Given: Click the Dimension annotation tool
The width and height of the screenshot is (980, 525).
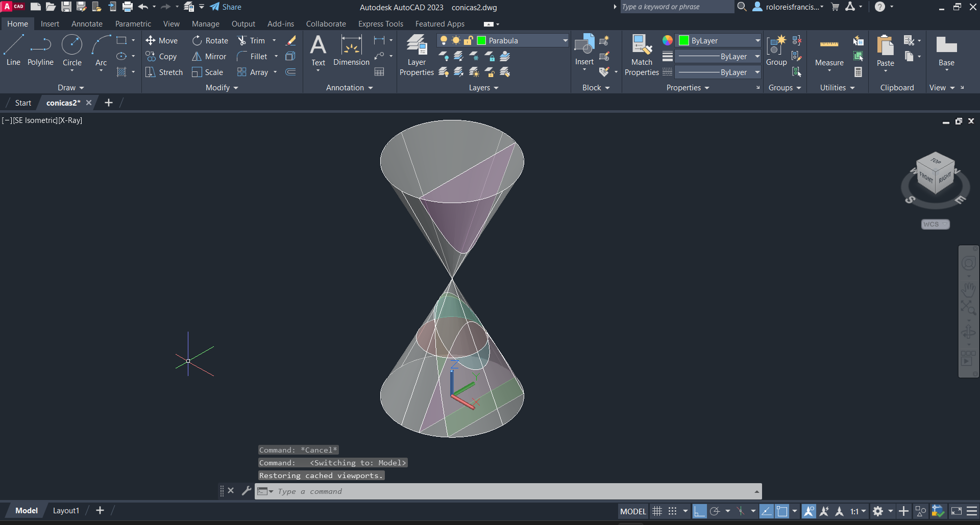Looking at the screenshot, I should (351, 51).
